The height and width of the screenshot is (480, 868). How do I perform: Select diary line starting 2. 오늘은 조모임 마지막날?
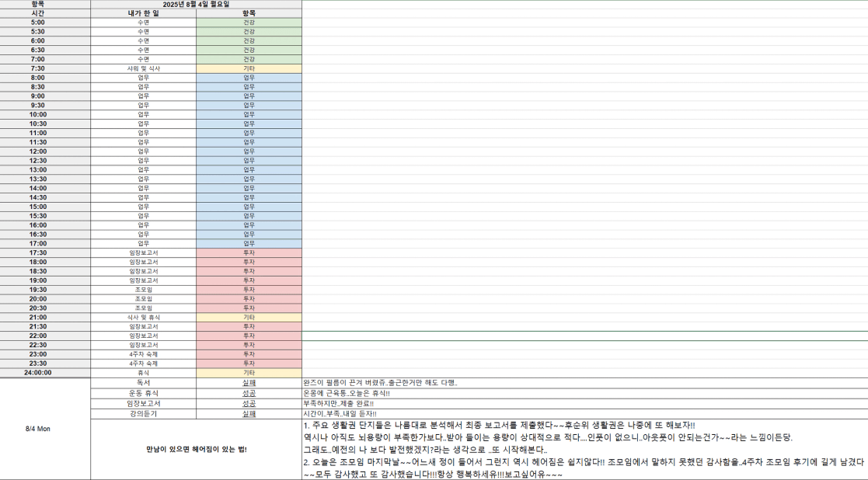[584, 462]
